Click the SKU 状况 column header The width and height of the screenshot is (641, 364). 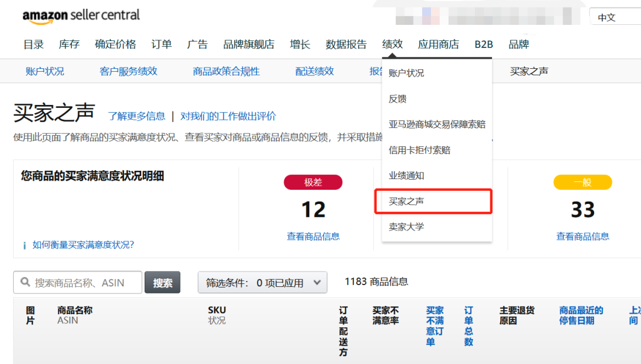point(217,315)
